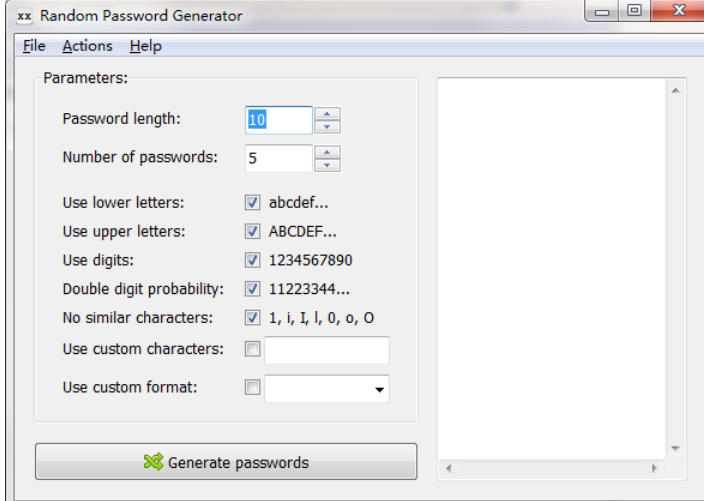Enable the Use custom format checkbox

pyautogui.click(x=253, y=387)
